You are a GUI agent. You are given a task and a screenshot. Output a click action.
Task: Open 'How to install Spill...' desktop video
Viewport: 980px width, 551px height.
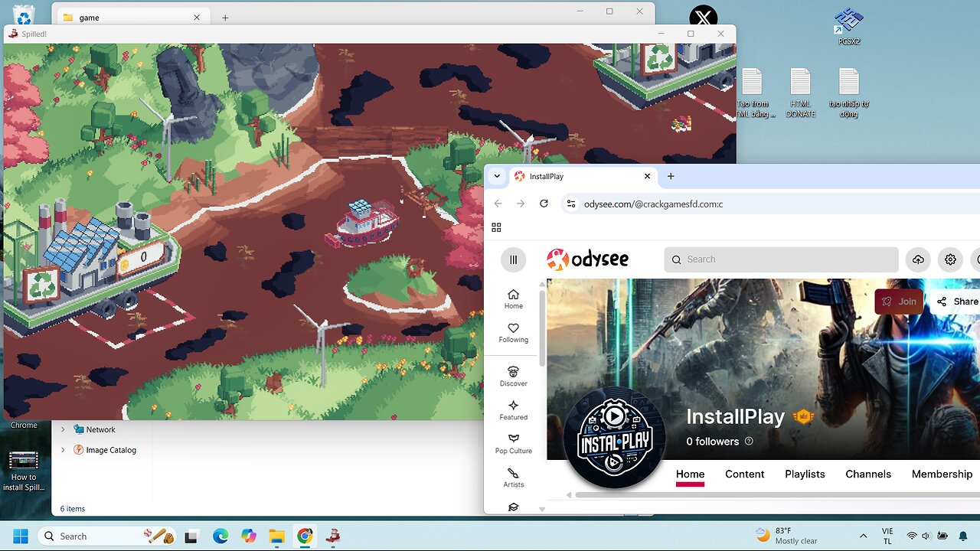tap(24, 471)
